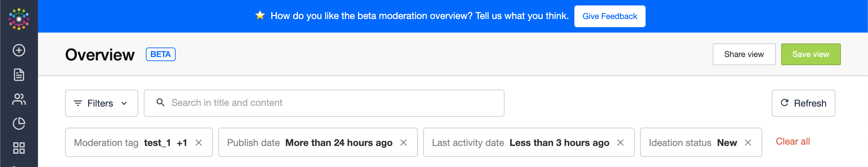Open the users icon in sidebar
Image resolution: width=868 pixels, height=167 pixels.
tap(19, 99)
